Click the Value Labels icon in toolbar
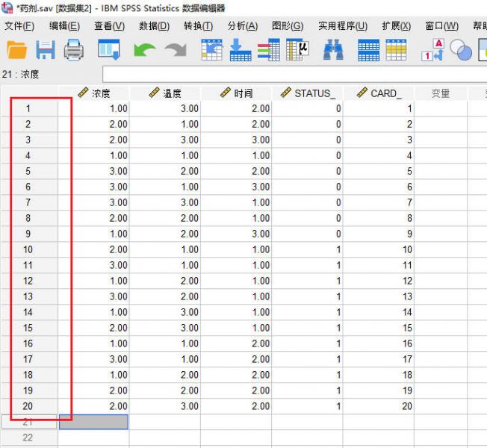Screen dimensions: 487x448 [432, 50]
